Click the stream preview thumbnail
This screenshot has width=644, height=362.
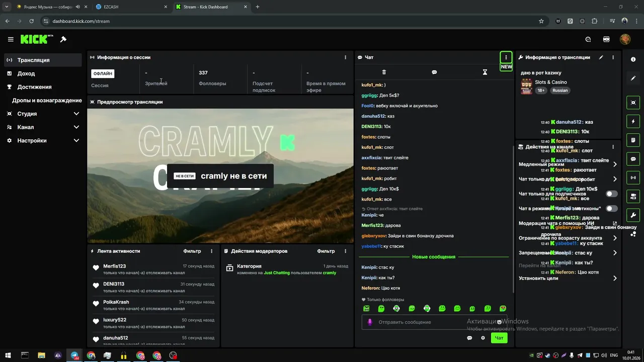pyautogui.click(x=220, y=176)
